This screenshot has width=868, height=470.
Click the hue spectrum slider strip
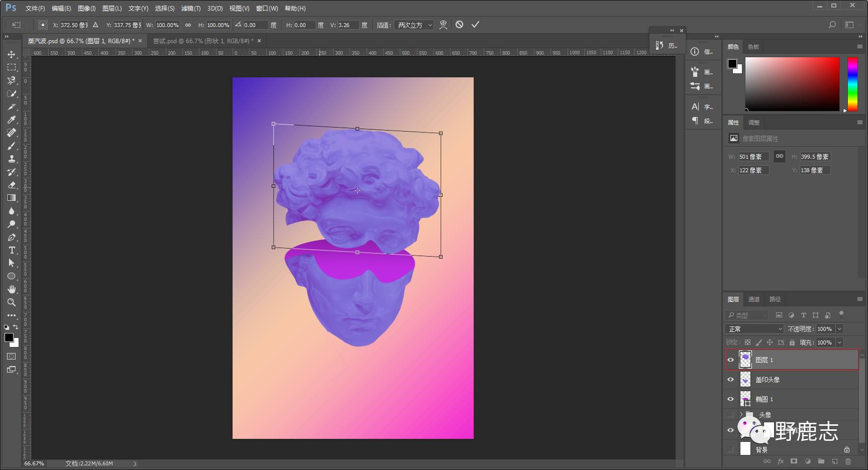[x=852, y=84]
